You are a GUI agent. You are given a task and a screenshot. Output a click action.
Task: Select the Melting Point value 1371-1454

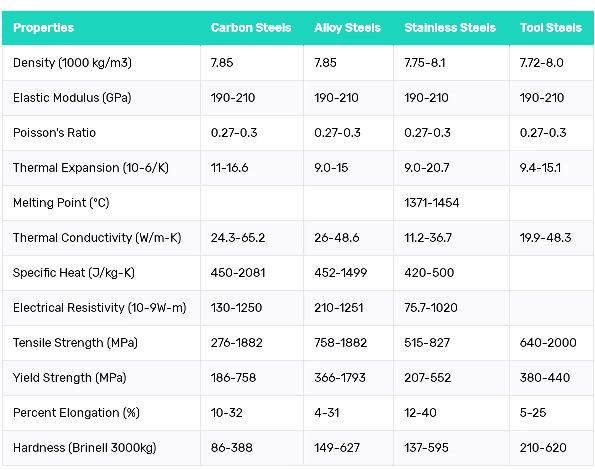[431, 203]
